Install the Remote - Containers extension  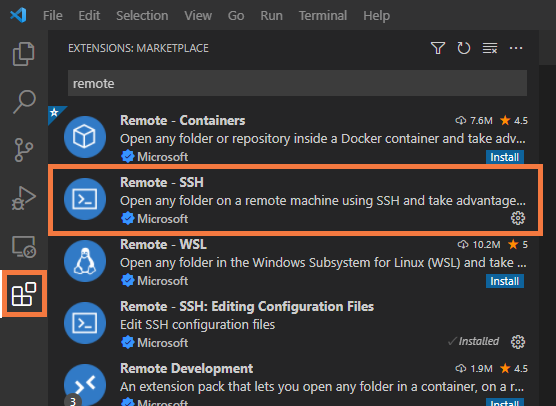(505, 157)
